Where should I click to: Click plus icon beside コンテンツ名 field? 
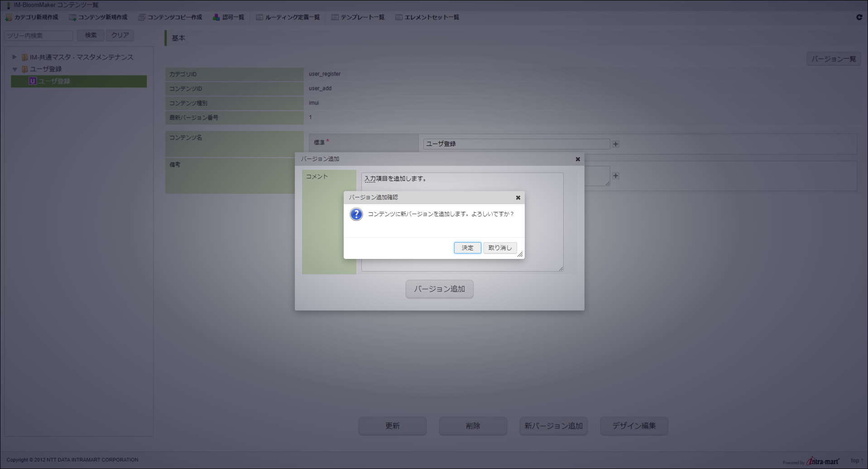pyautogui.click(x=616, y=144)
